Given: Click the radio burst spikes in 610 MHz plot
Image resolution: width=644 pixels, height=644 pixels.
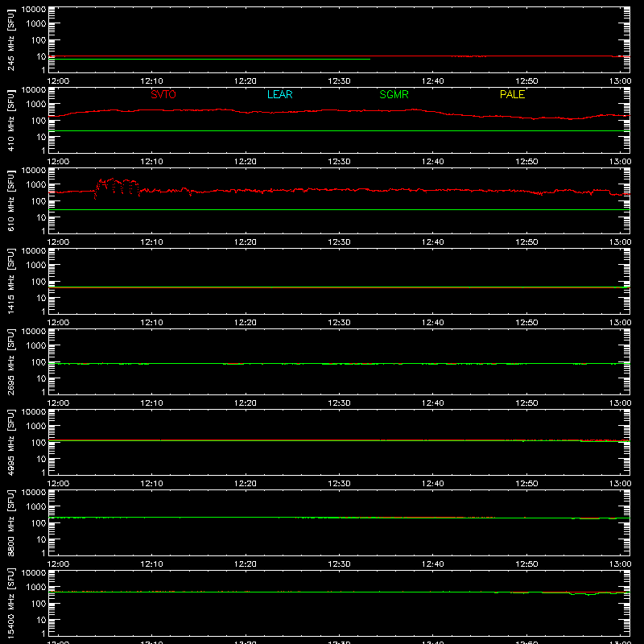Looking at the screenshot, I should coord(117,188).
